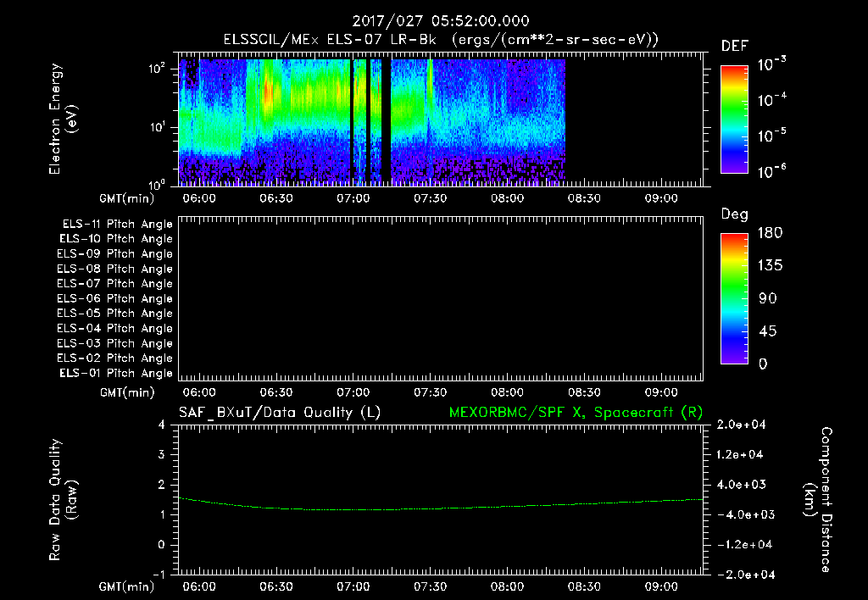The height and width of the screenshot is (600, 868).
Task: Click the 90 degree scale value
Action: 768,298
